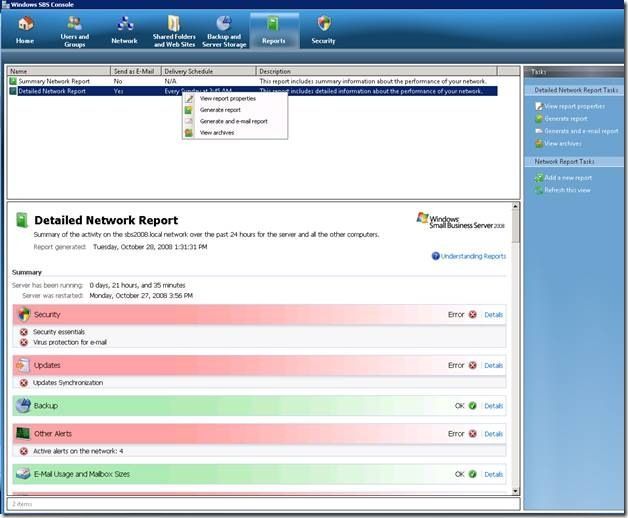Click View archives in Tasks pane
The image size is (628, 518).
coord(563,143)
